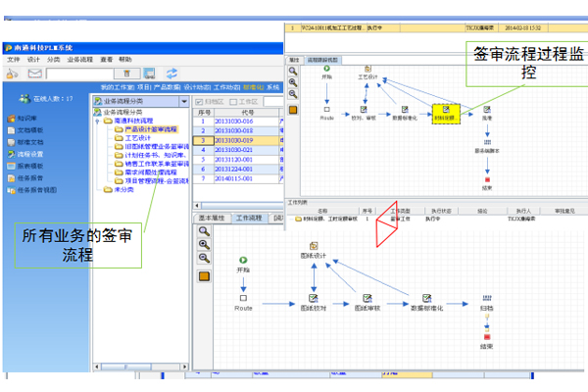Select the row with code 20131120-001
Image resolution: width=588 pixels, height=392 pixels.
coord(238,160)
